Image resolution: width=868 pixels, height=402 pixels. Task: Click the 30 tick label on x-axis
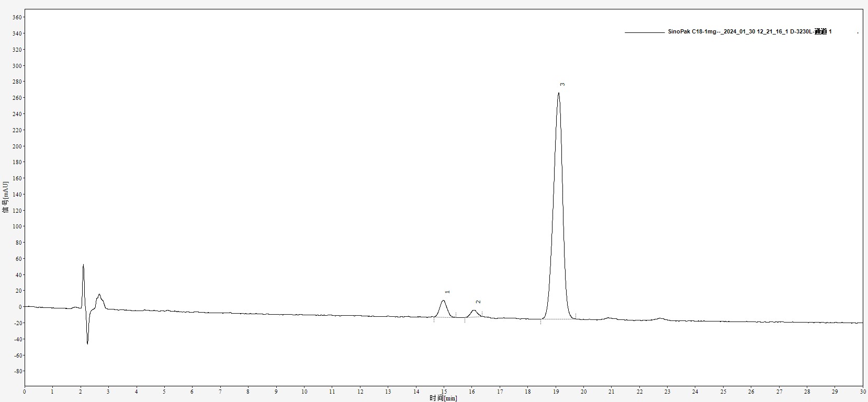[862, 391]
